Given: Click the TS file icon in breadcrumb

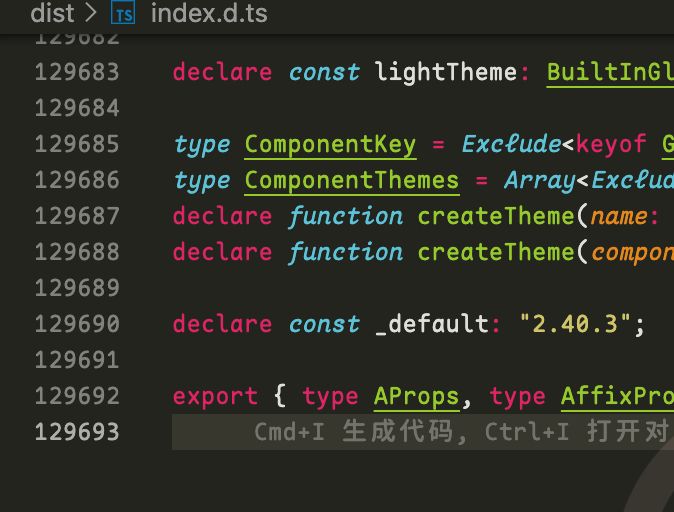Looking at the screenshot, I should point(123,12).
